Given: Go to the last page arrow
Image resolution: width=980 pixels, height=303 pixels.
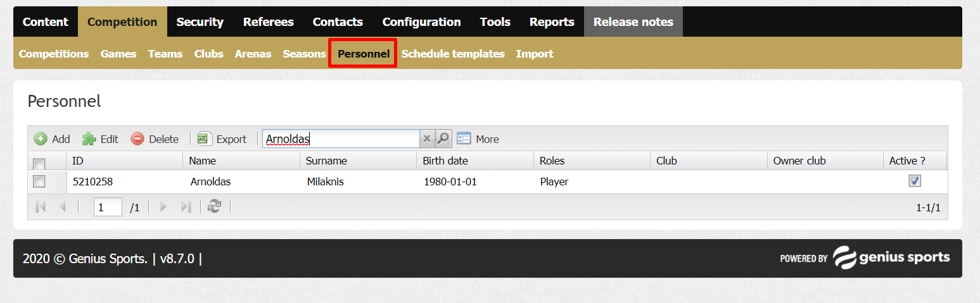Looking at the screenshot, I should (x=186, y=206).
